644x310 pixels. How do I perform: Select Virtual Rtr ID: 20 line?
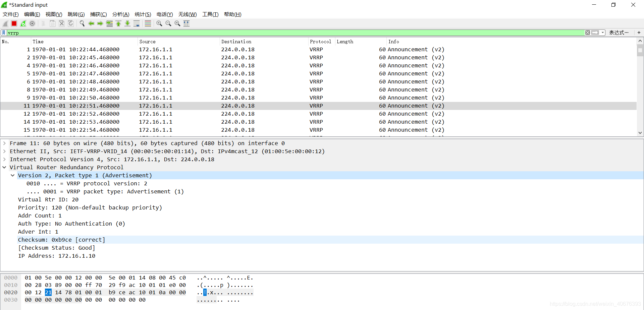[x=48, y=199]
